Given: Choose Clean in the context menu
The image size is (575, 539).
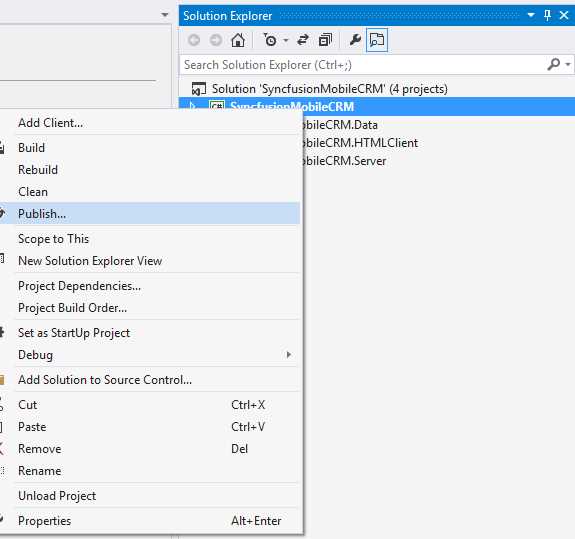Looking at the screenshot, I should [150, 192].
